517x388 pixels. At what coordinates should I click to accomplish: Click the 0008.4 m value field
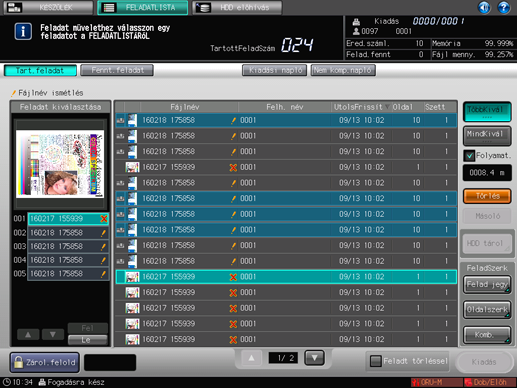pyautogui.click(x=487, y=173)
